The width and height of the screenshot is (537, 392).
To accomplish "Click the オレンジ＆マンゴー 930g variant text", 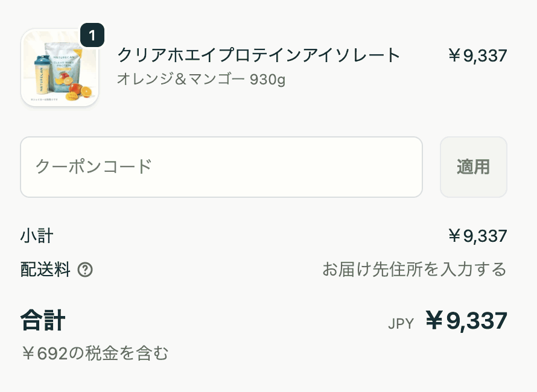I will 203,80.
